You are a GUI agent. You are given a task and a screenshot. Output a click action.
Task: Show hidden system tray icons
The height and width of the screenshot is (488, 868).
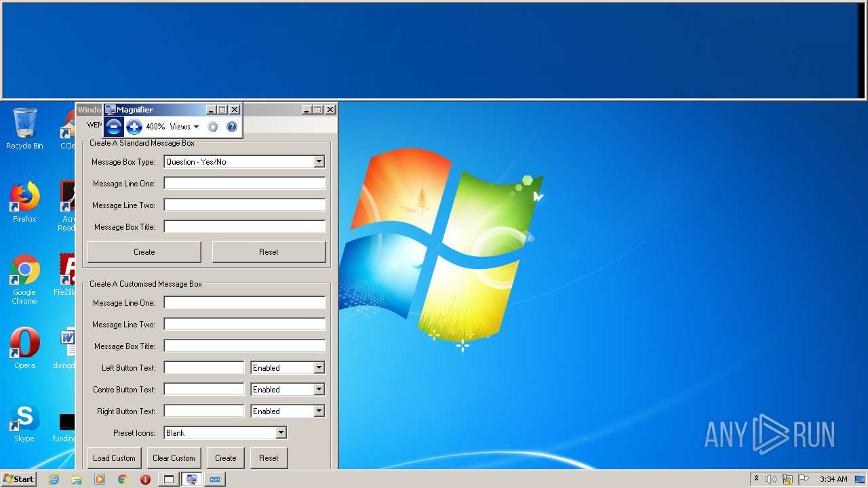click(x=756, y=479)
